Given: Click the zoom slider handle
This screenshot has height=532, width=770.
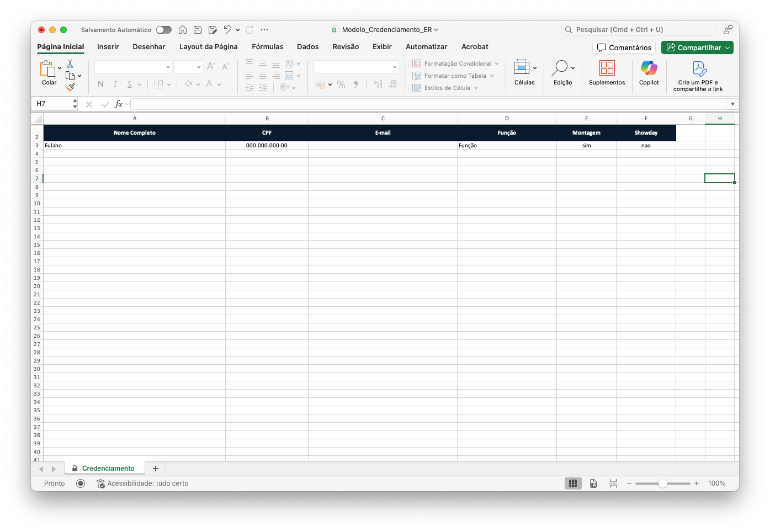Looking at the screenshot, I should pyautogui.click(x=662, y=483).
